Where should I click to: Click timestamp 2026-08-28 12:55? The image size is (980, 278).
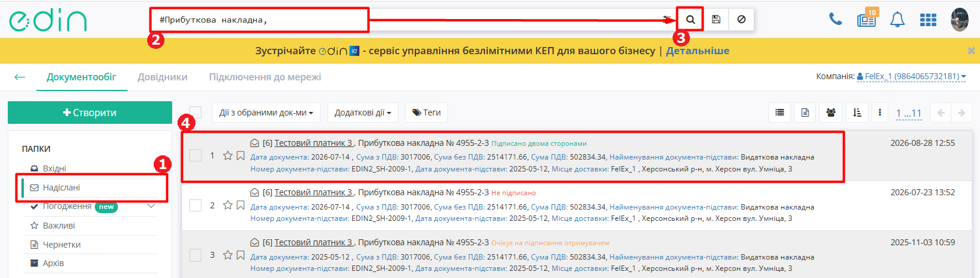pos(923,143)
